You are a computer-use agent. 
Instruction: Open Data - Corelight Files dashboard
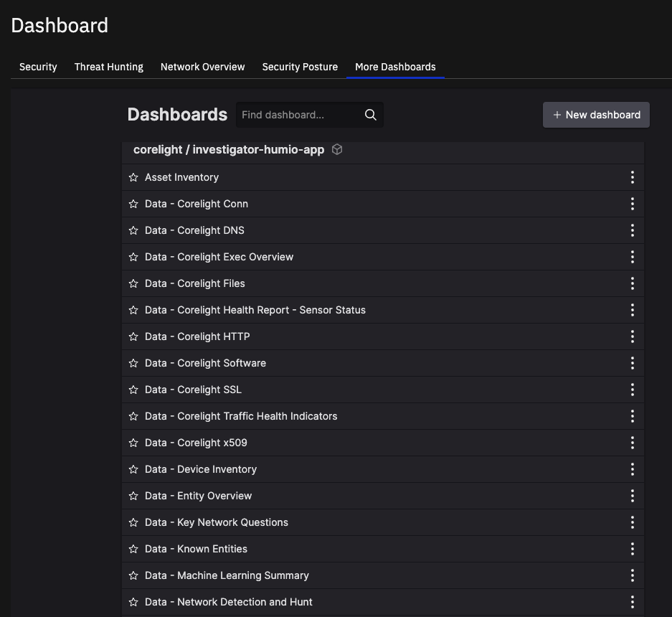click(195, 284)
